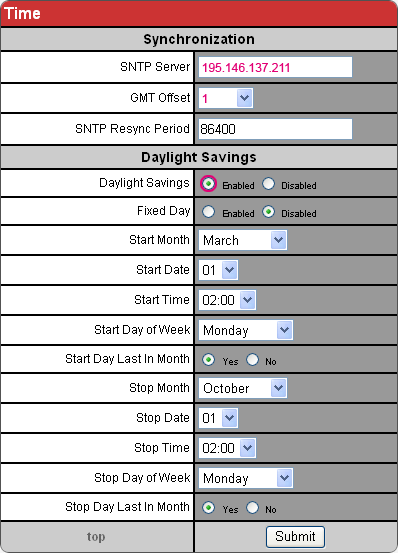Choose No for Stop Day Last In Month

pos(252,508)
